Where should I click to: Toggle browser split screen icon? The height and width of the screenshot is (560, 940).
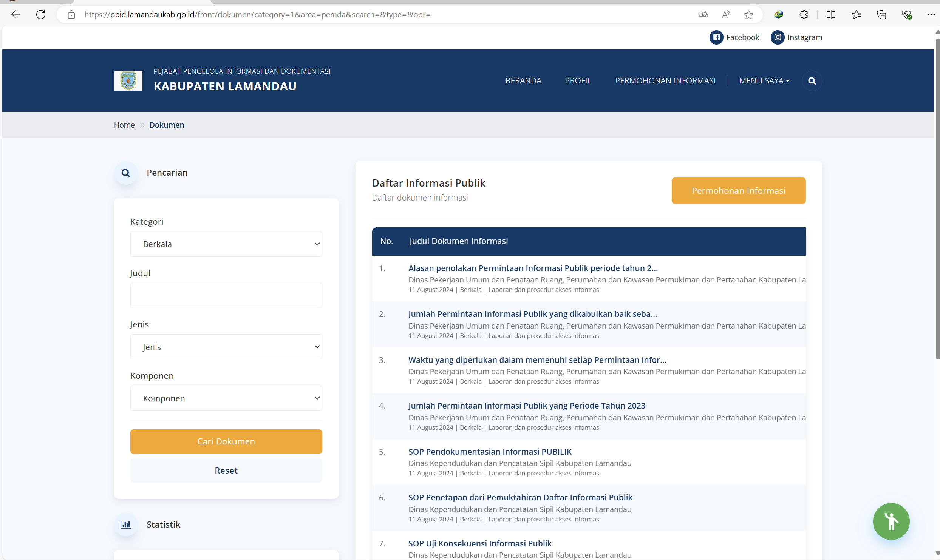pos(831,15)
